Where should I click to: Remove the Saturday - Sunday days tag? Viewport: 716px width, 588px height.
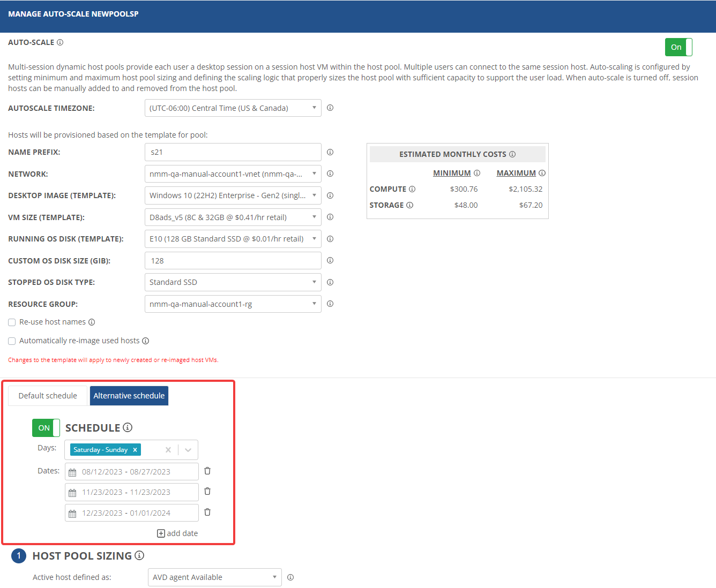[x=135, y=450]
